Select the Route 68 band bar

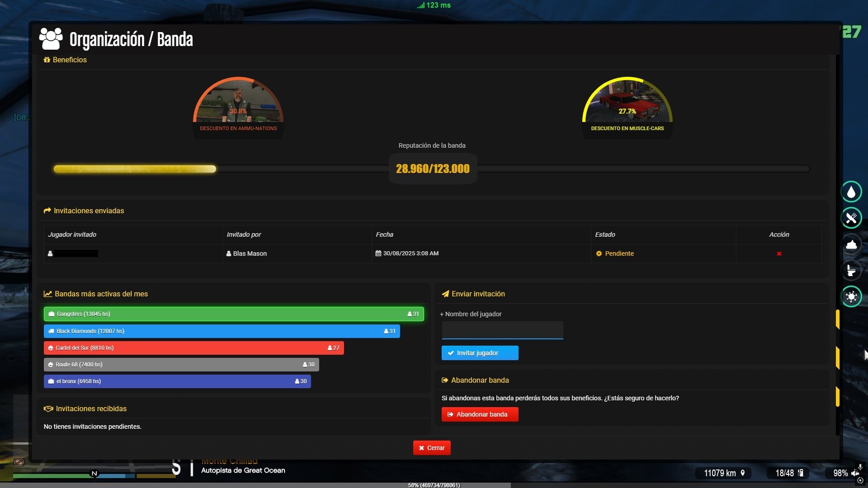click(181, 365)
